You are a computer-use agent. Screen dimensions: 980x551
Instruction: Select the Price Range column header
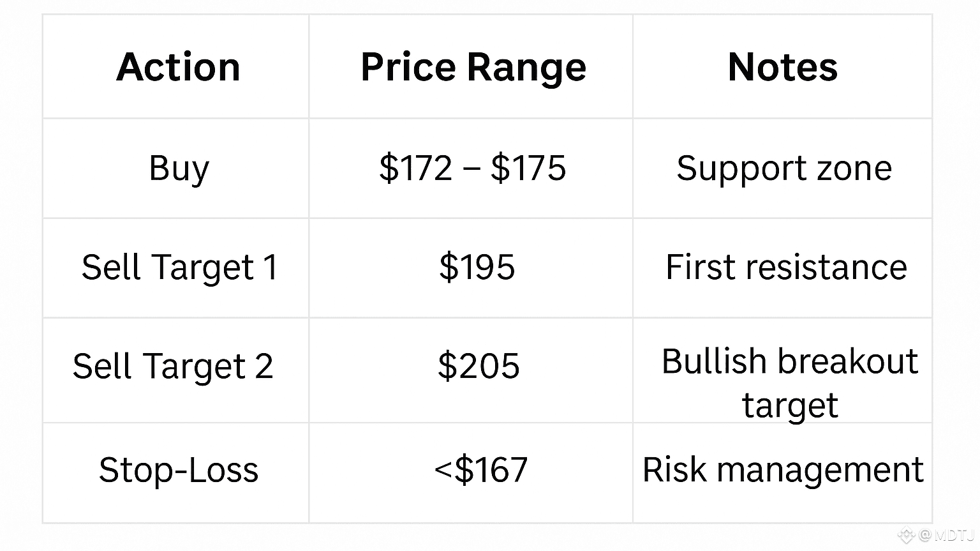pos(473,67)
